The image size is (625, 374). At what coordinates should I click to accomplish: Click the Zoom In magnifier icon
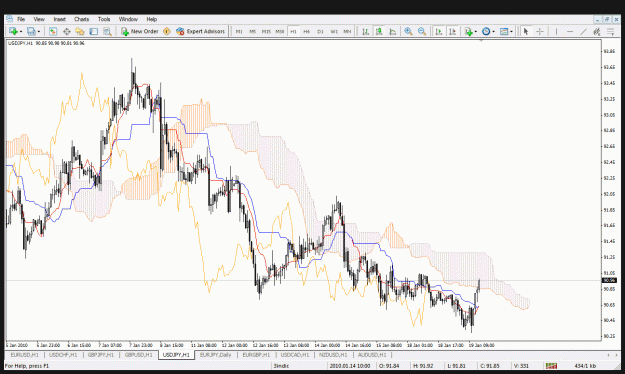click(x=408, y=31)
